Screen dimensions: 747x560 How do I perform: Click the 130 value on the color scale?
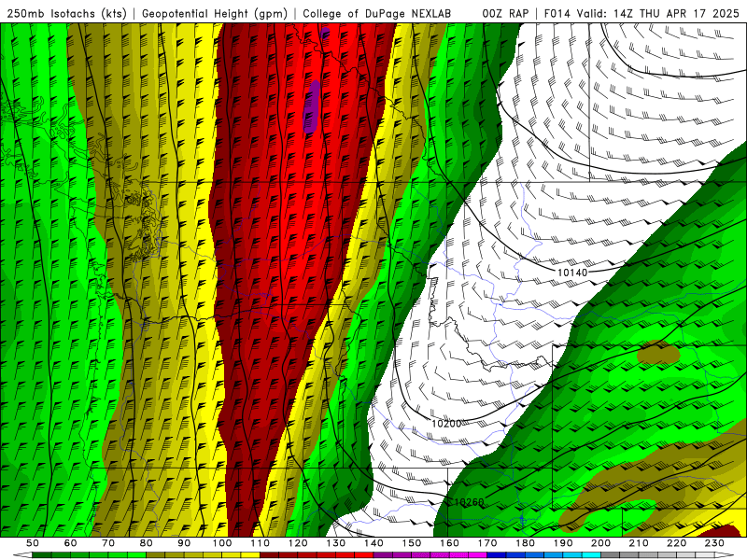pyautogui.click(x=336, y=543)
